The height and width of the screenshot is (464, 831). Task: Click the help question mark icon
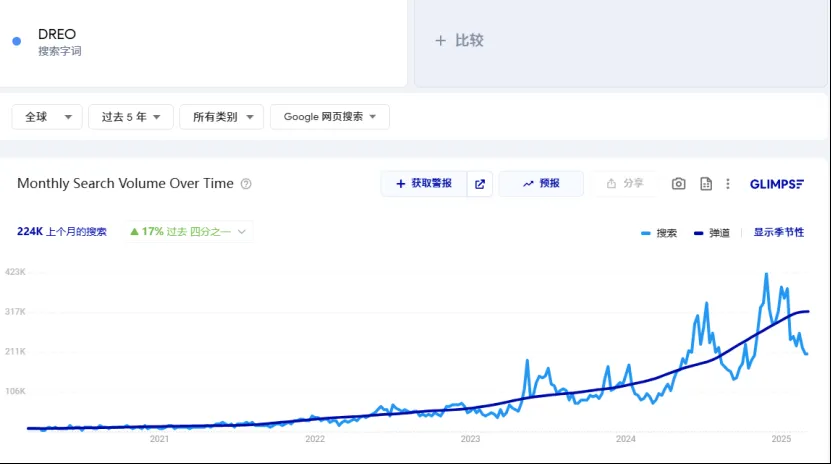[x=246, y=184]
